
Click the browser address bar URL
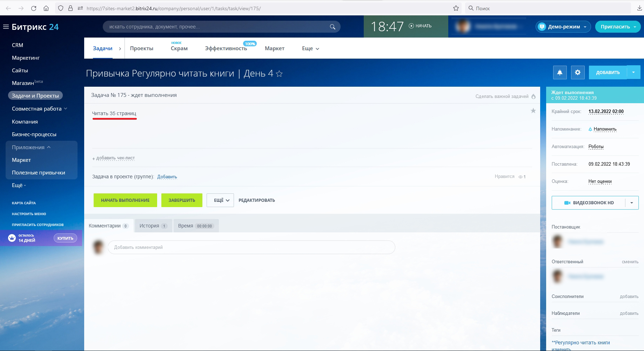pyautogui.click(x=174, y=8)
